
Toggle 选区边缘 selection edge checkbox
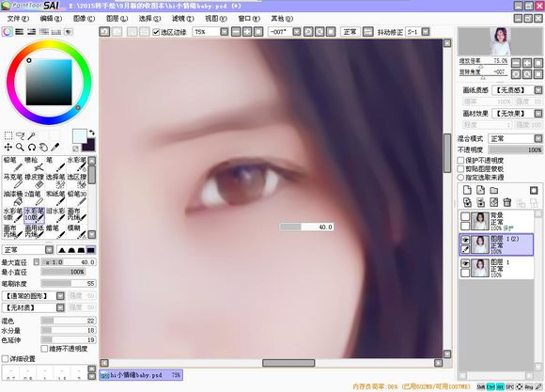156,32
